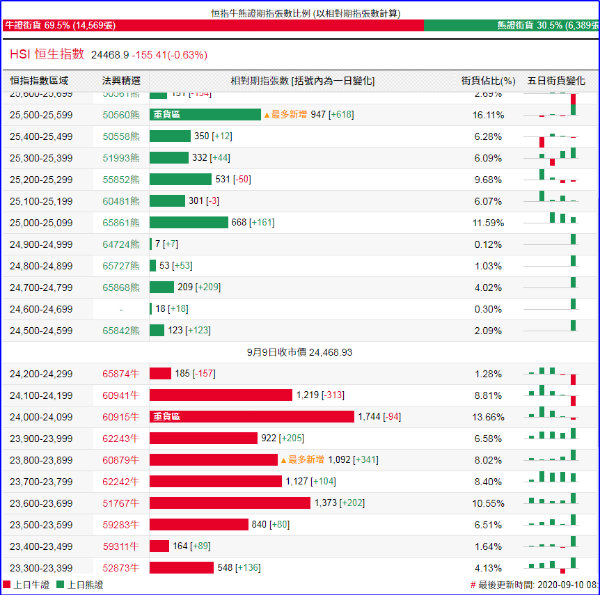Click the five-day sparkline for 25,400-25,499
The height and width of the screenshot is (595, 600).
coord(551,139)
